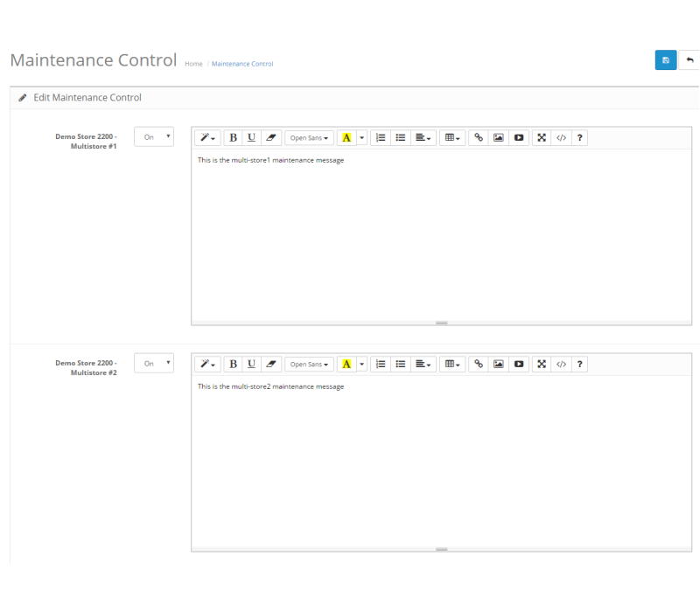Insert a link in Multistore #1 editor
The width and height of the screenshot is (700, 612).
(479, 138)
